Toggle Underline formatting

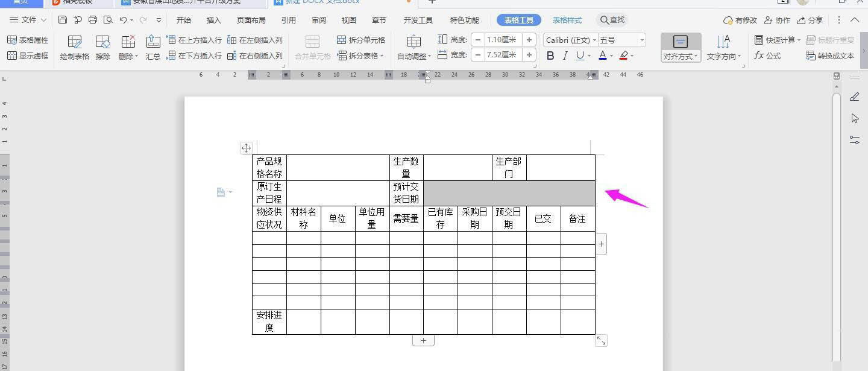580,55
